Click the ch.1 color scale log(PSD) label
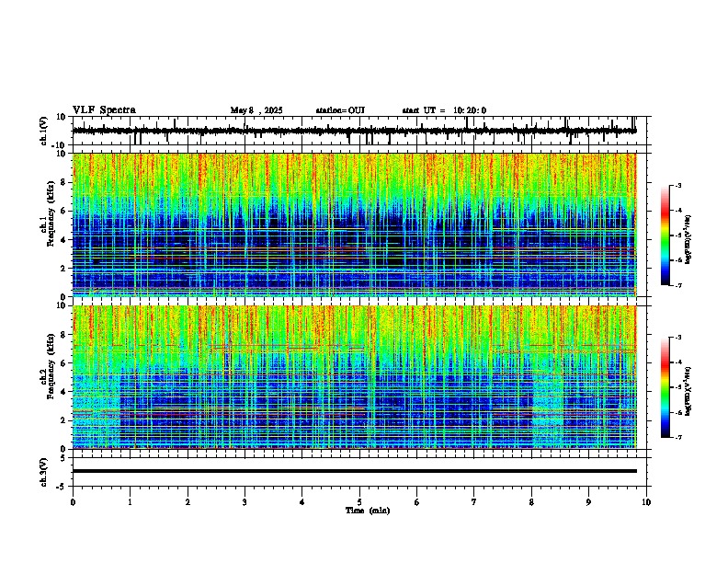This screenshot has width=728, height=563. 688,240
